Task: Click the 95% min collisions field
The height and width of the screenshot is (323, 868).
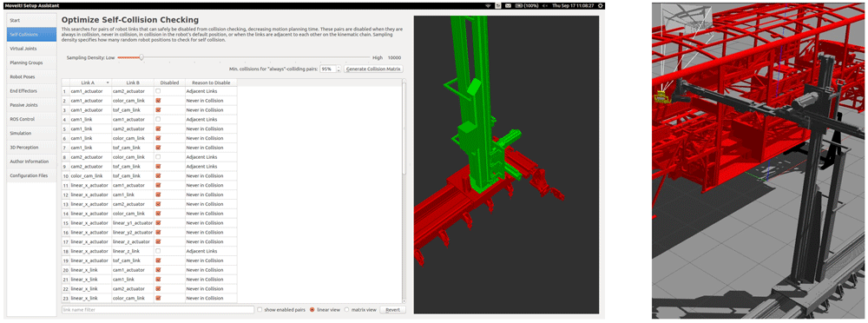Action: 327,69
